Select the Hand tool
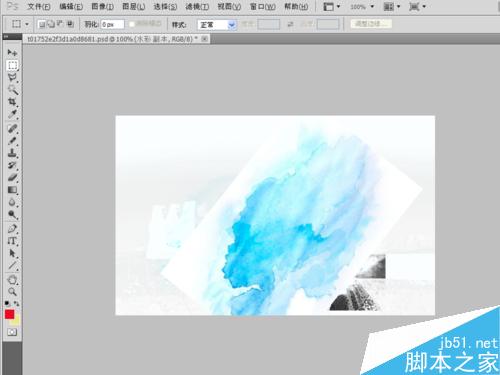 (x=12, y=280)
